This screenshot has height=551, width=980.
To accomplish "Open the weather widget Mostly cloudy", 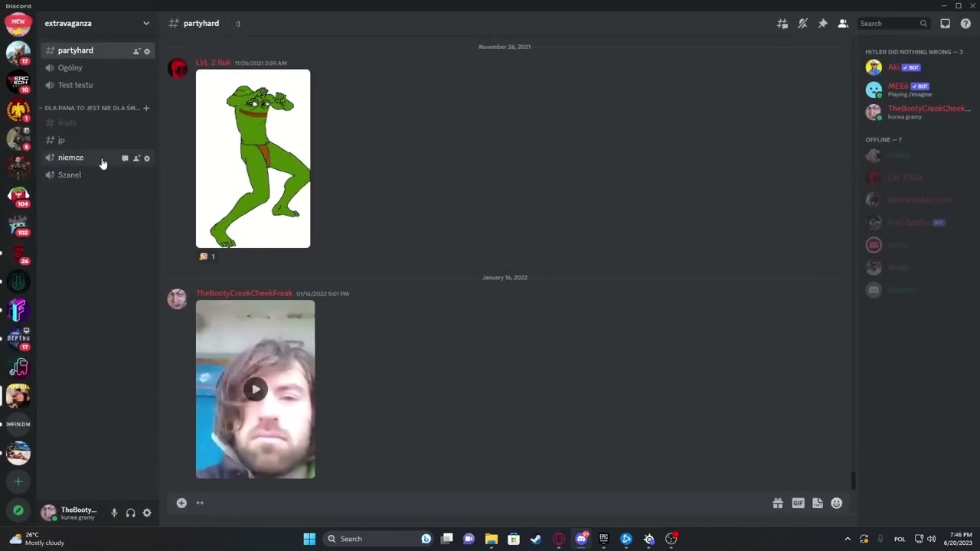I will (x=37, y=539).
